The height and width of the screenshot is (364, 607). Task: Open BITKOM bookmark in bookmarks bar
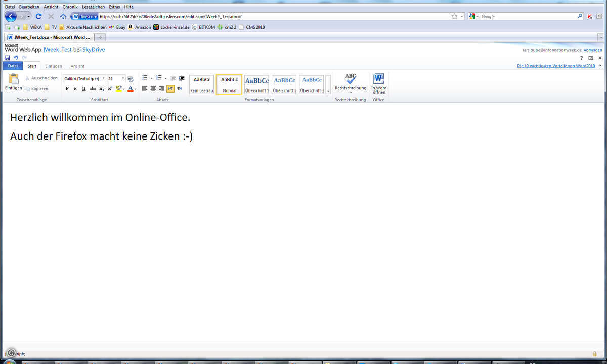[x=203, y=27]
